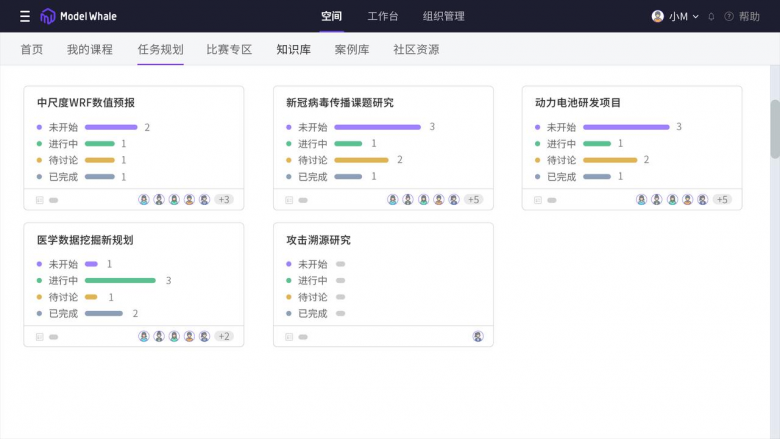Image resolution: width=780 pixels, height=439 pixels.
Task: Open the 组织管理 top menu
Action: coord(443,16)
